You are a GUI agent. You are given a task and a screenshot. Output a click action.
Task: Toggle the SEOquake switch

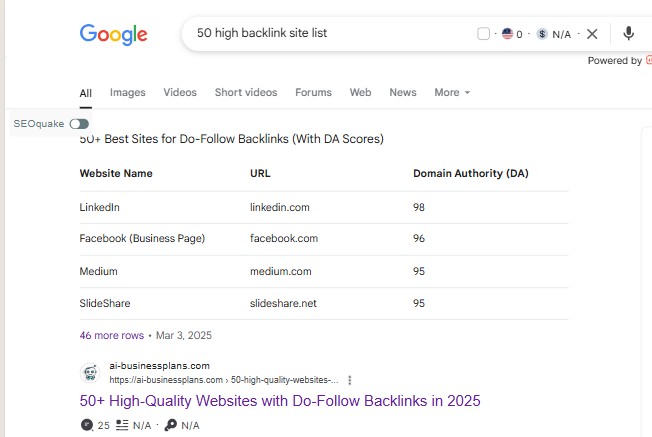(x=79, y=123)
